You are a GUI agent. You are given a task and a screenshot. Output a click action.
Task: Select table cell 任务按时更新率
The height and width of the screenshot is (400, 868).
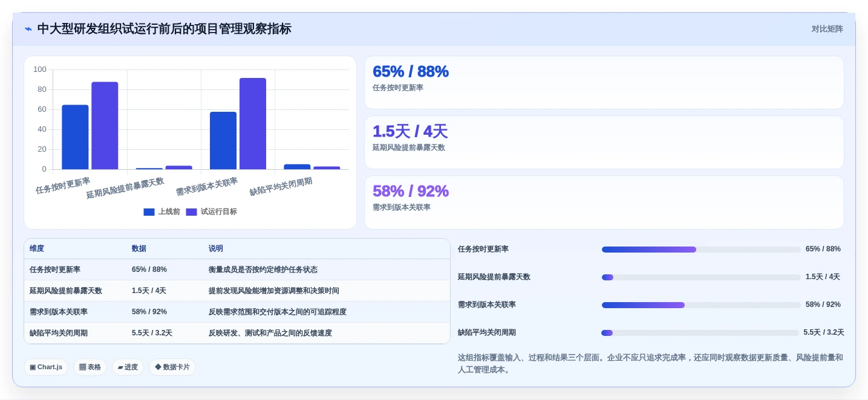[x=55, y=269]
